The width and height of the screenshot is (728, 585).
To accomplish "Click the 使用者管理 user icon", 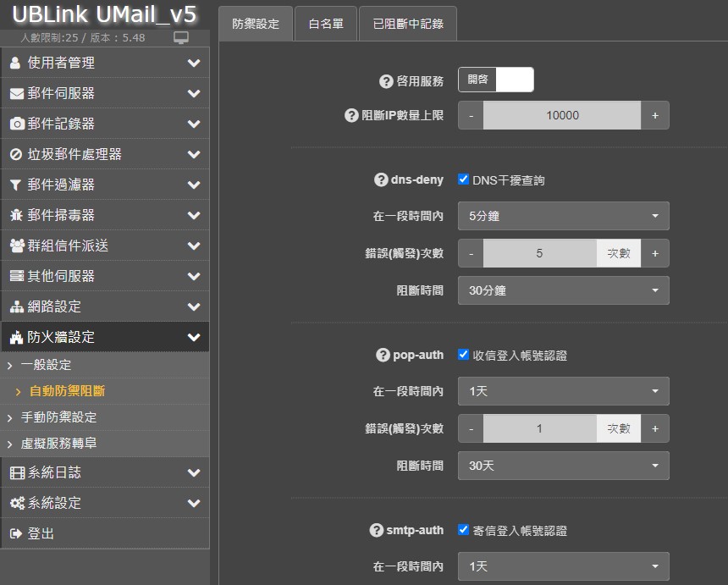I will tap(15, 63).
